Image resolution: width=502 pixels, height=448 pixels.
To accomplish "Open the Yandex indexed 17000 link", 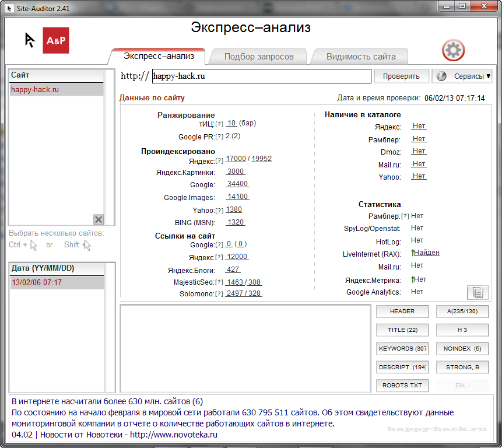I will pos(236,159).
